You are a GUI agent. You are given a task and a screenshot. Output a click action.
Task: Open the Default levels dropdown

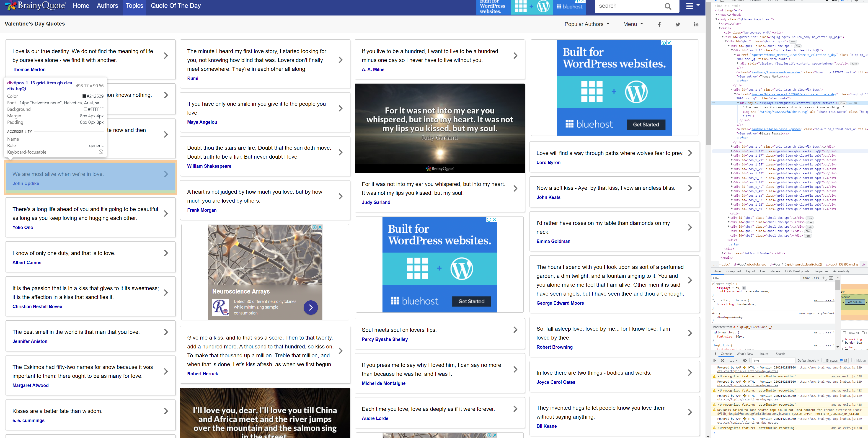[x=808, y=361]
